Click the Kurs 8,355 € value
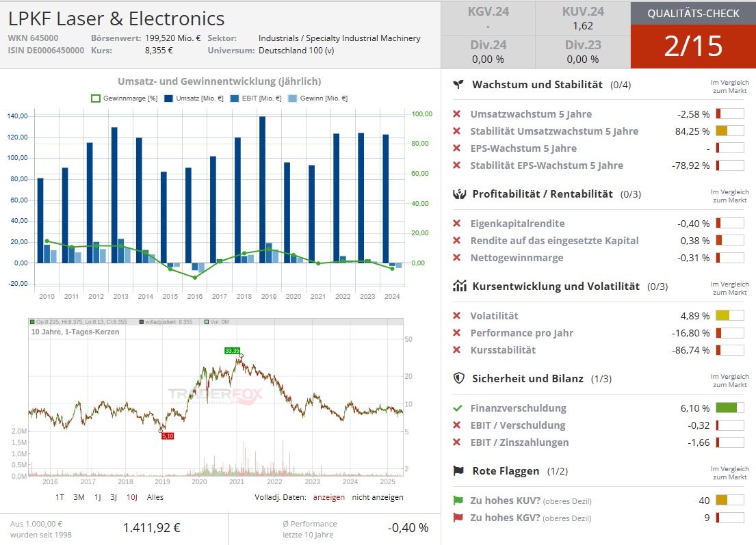Image resolution: width=756 pixels, height=545 pixels. 159,50
